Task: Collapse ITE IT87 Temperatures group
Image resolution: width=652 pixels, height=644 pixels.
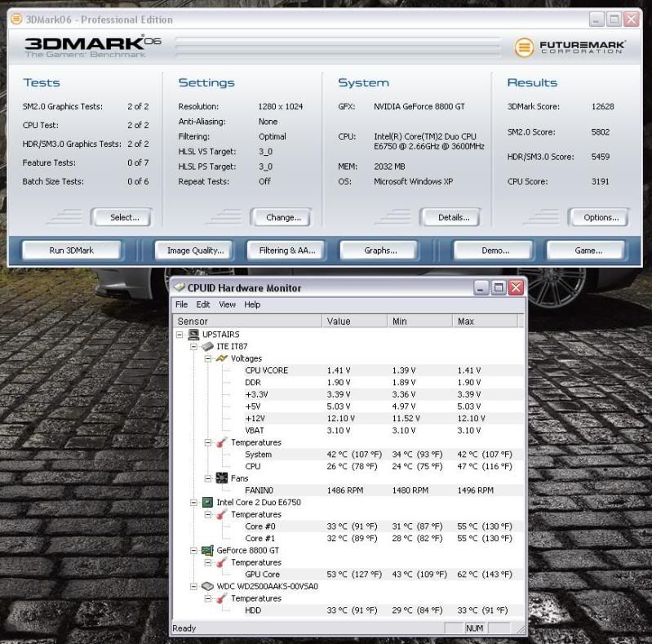Action: click(x=208, y=442)
